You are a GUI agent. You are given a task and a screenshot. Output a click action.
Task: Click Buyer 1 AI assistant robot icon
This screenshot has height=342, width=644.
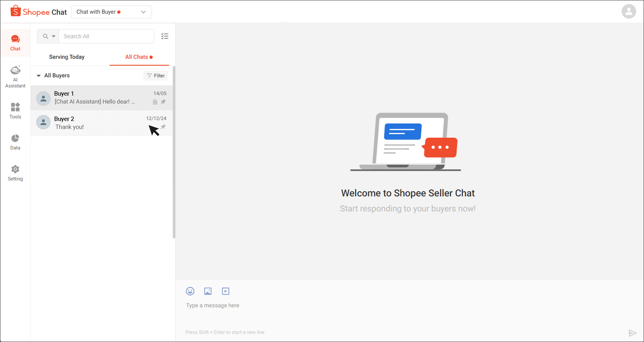(155, 102)
